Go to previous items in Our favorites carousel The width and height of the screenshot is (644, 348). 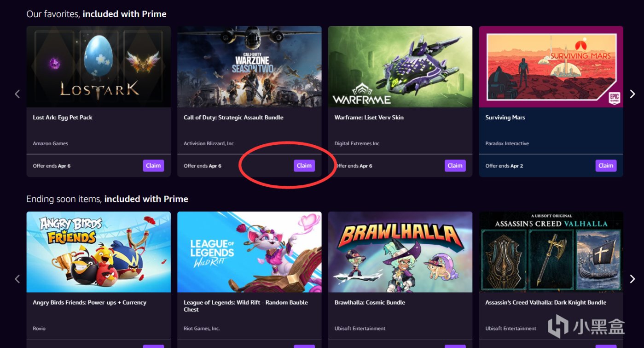pyautogui.click(x=17, y=94)
